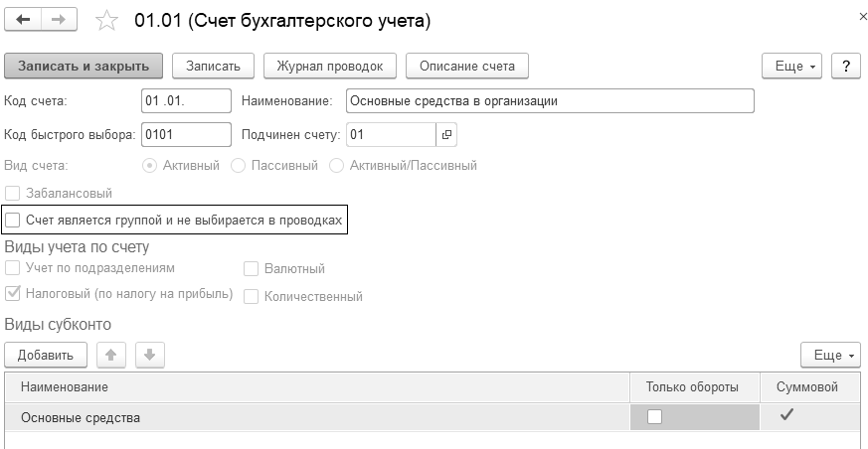Add account to favorites with star icon

coord(108,21)
